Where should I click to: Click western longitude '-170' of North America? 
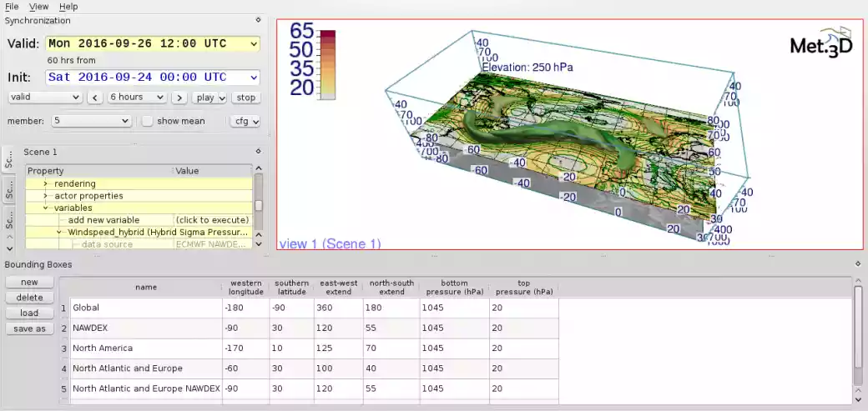tap(246, 348)
